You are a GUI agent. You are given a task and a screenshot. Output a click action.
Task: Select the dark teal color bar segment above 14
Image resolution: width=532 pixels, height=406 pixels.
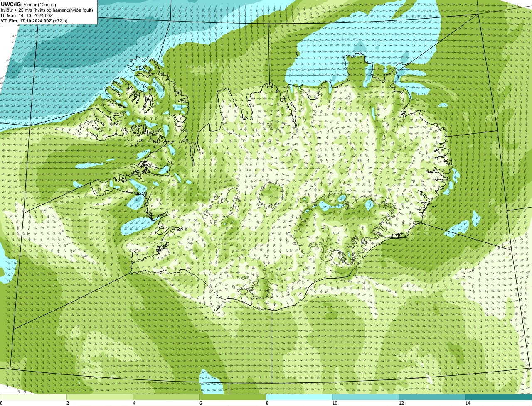coord(499,397)
